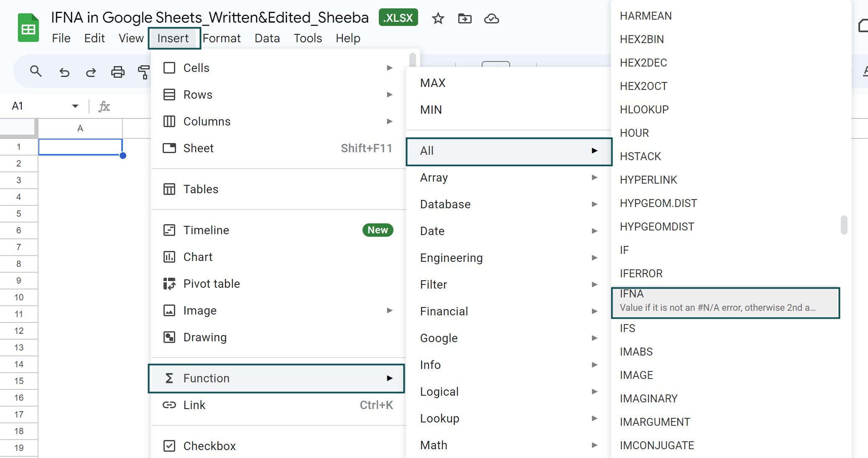Open the File menu

pyautogui.click(x=61, y=38)
